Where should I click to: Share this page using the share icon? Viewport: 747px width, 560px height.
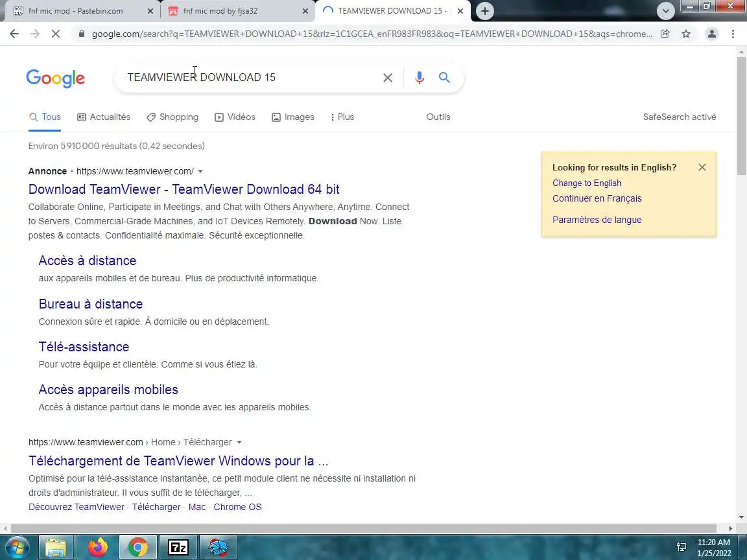pos(665,34)
